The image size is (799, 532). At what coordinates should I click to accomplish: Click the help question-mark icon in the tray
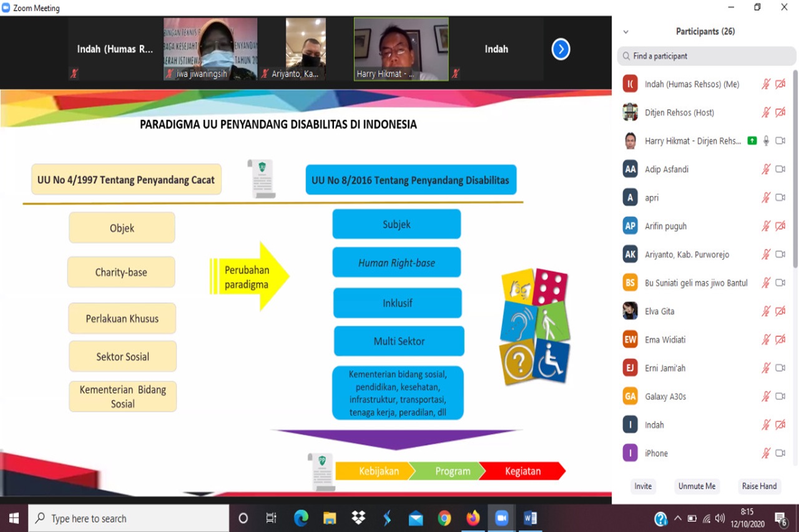pyautogui.click(x=660, y=519)
